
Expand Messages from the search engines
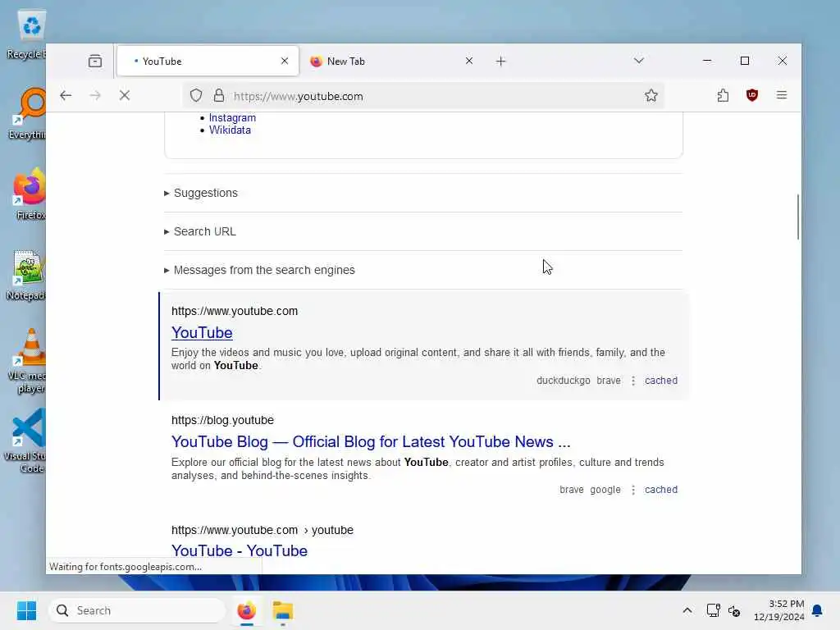pos(259,270)
